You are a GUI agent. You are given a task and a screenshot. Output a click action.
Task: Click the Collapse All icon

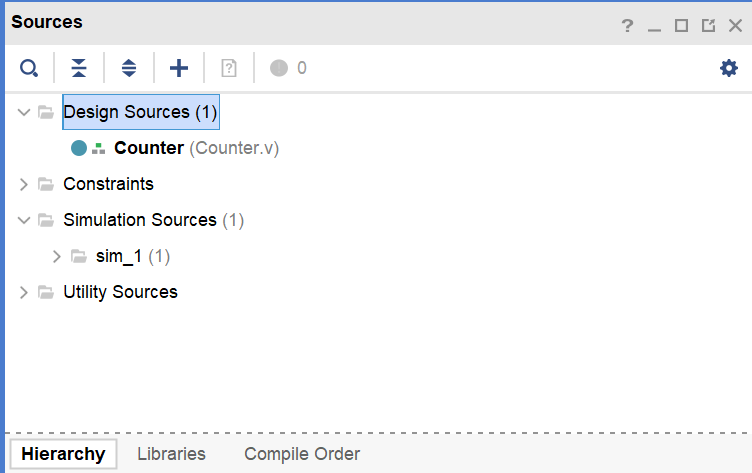coord(79,68)
